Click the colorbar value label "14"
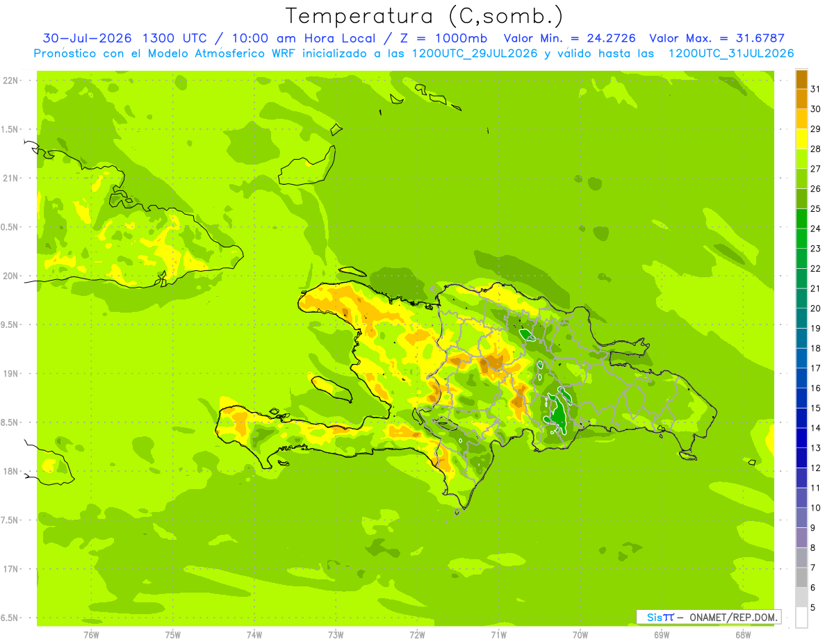The width and height of the screenshot is (834, 644). [815, 428]
